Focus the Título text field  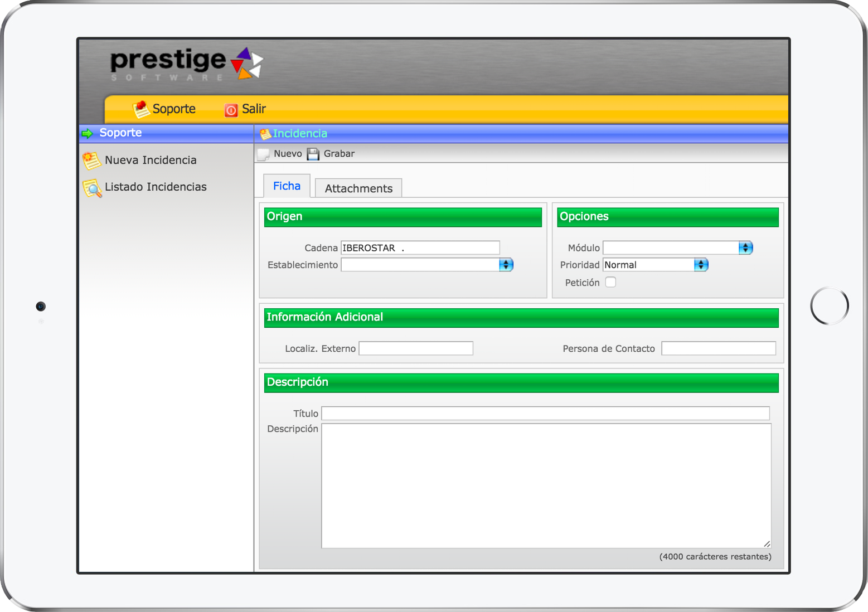[x=546, y=413]
